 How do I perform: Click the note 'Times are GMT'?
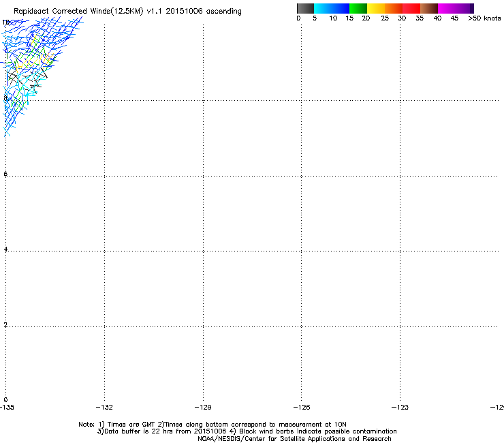(131, 425)
